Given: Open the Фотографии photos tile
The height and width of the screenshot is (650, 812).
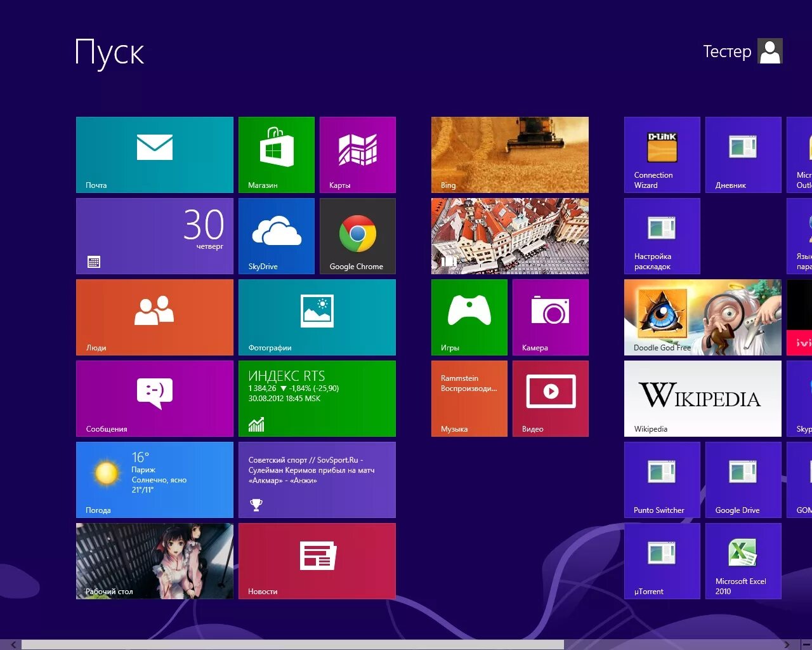Looking at the screenshot, I should (317, 317).
